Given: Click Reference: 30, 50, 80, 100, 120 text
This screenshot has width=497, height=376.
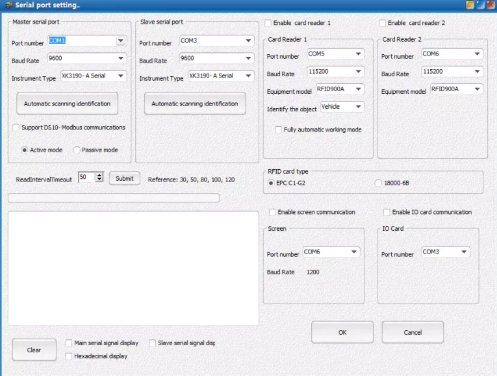Looking at the screenshot, I should click(191, 180).
